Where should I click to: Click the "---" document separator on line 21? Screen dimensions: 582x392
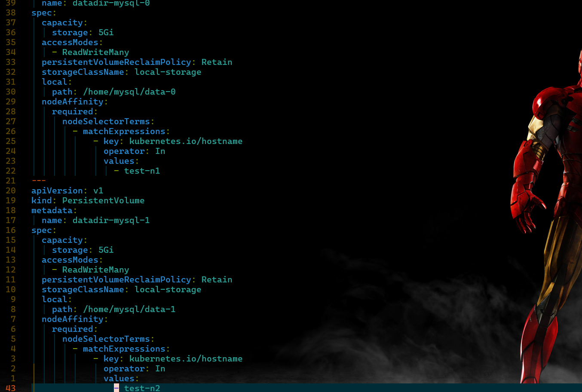coord(39,181)
